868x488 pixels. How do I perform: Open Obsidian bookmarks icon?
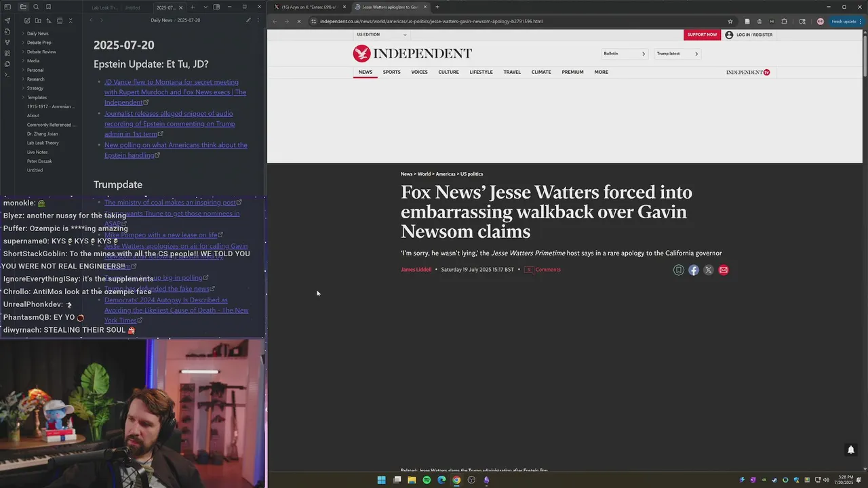(48, 7)
